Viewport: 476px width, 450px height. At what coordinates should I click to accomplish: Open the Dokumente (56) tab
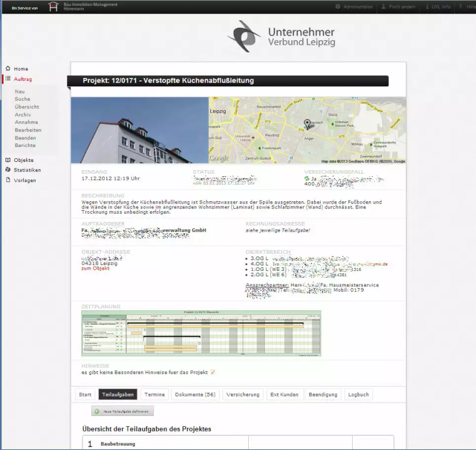pyautogui.click(x=195, y=395)
